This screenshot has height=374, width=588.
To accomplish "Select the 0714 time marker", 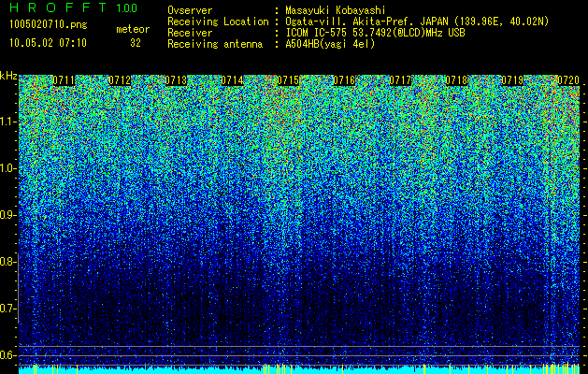I will click(x=232, y=80).
